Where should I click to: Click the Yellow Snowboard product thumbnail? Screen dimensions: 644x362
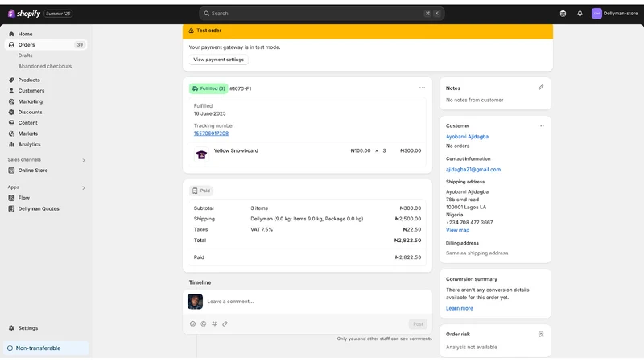click(201, 154)
